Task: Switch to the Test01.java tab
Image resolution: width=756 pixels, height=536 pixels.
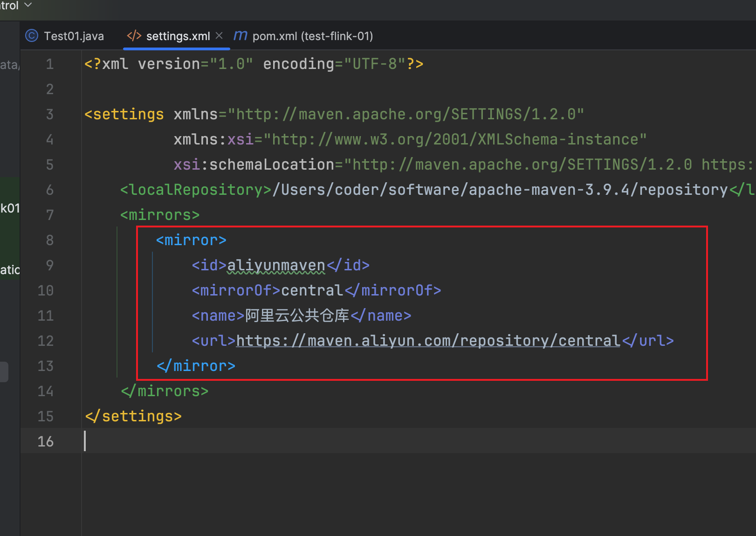Action: point(65,36)
